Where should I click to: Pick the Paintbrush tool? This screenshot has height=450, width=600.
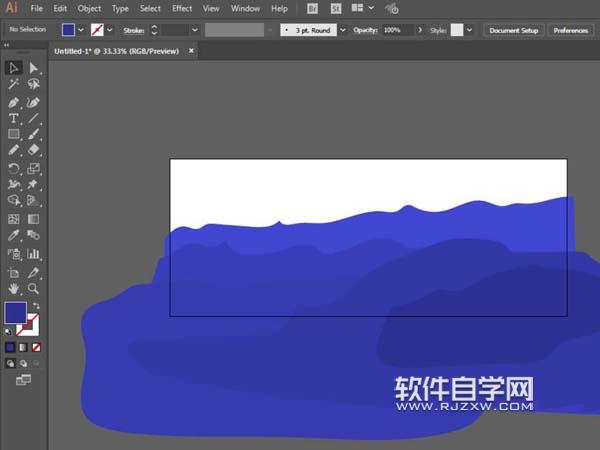(33, 134)
